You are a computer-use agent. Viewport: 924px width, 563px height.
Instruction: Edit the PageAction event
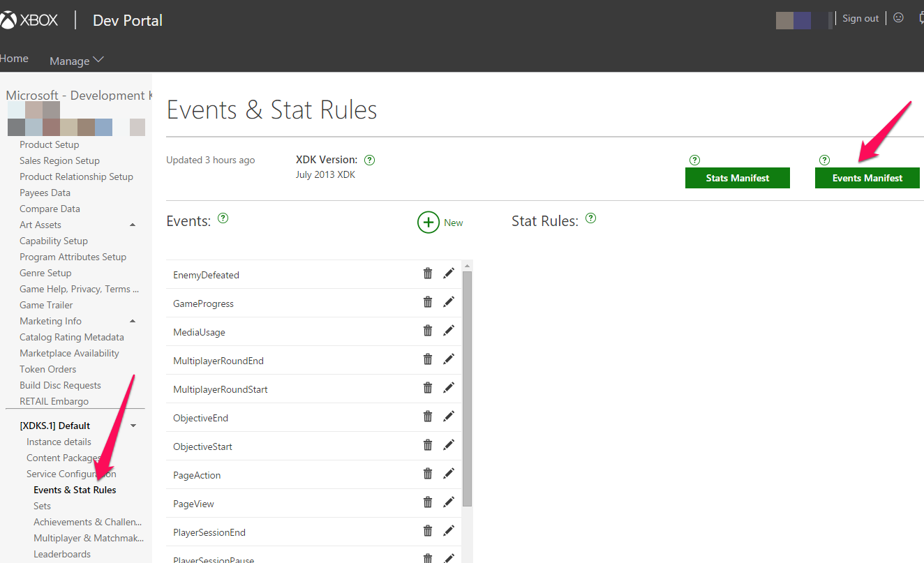(x=449, y=474)
